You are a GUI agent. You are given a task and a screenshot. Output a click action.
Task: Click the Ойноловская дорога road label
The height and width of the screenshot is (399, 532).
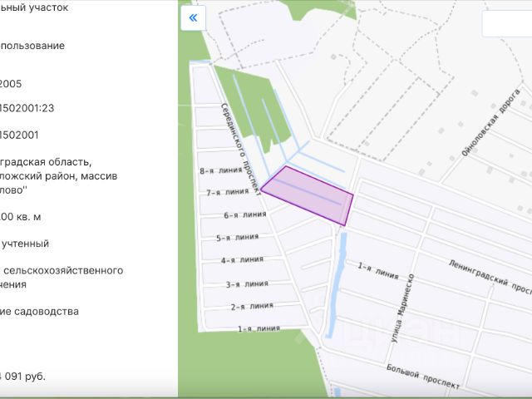point(490,122)
